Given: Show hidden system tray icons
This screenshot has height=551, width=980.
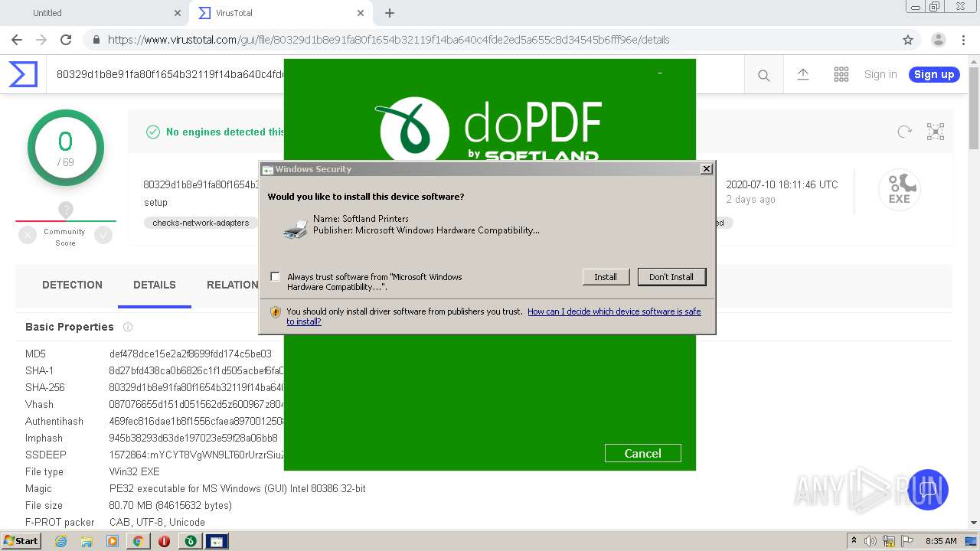Looking at the screenshot, I should pyautogui.click(x=854, y=541).
